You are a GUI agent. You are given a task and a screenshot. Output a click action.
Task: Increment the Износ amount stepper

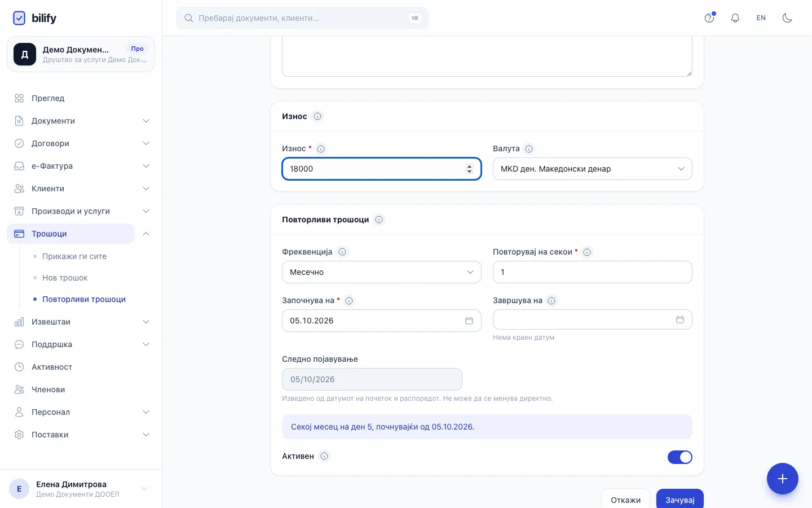469,166
